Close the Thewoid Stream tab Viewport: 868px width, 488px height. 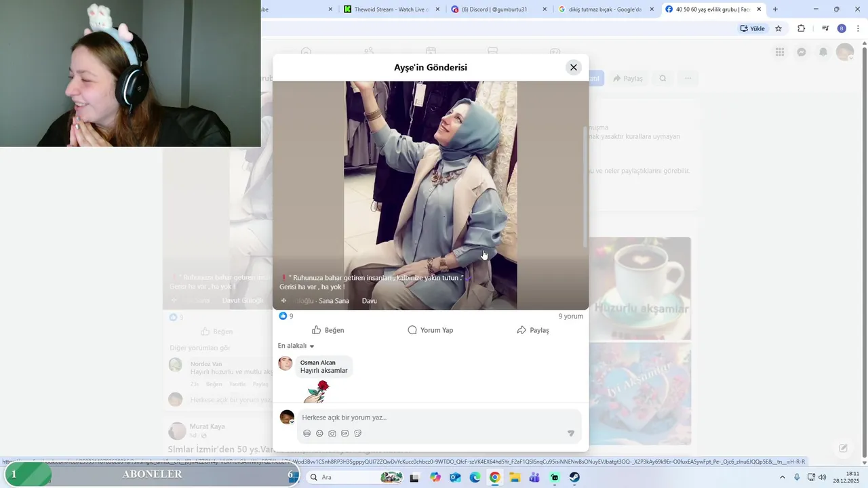click(x=437, y=9)
